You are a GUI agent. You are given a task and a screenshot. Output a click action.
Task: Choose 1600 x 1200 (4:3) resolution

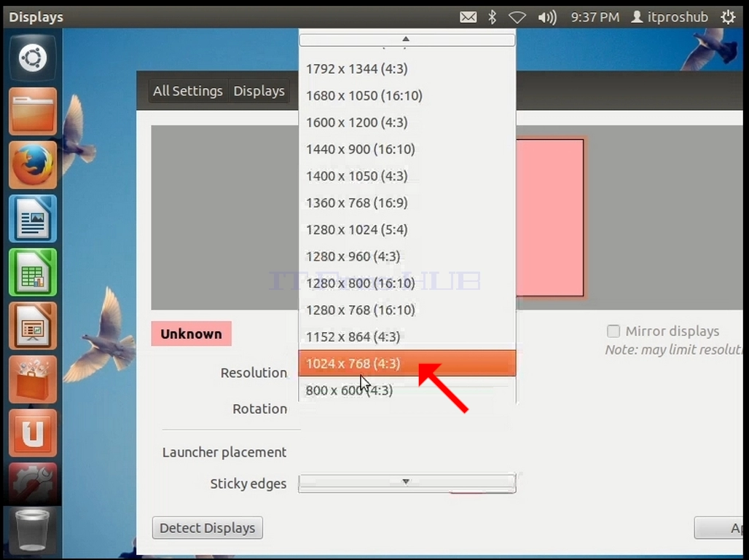click(x=407, y=122)
